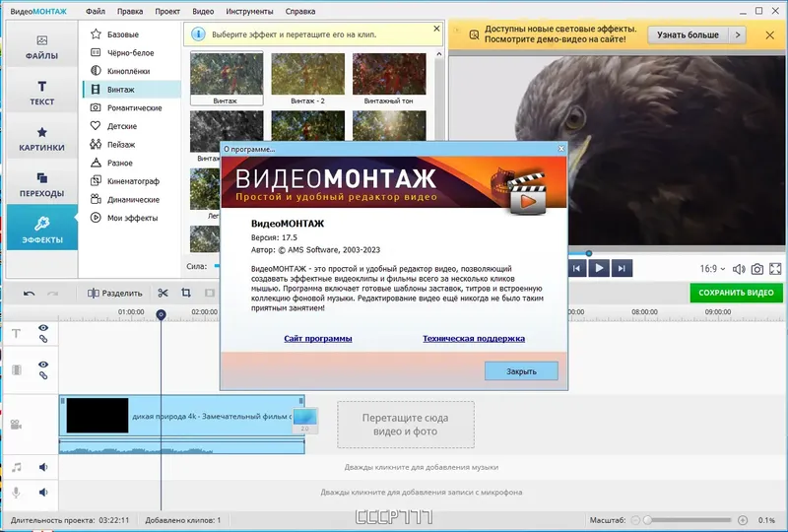Open the Картинки section
Viewport: 788px width, 532px height.
[x=41, y=139]
